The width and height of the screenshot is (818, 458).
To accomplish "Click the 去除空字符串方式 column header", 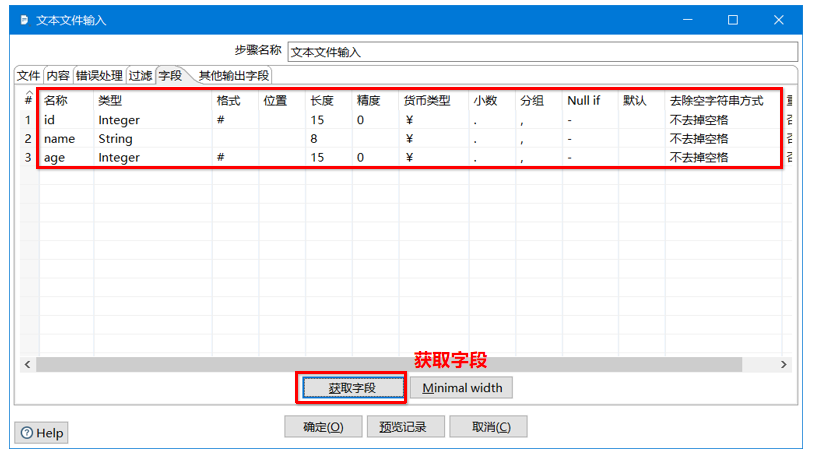I will [x=723, y=100].
